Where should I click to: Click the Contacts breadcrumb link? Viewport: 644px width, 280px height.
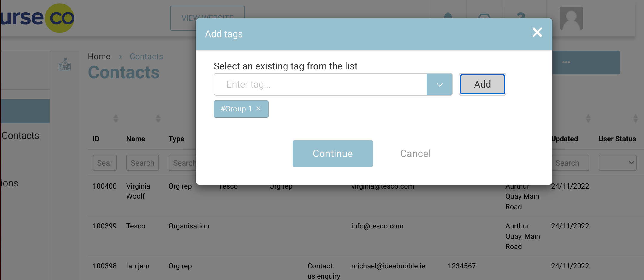146,57
